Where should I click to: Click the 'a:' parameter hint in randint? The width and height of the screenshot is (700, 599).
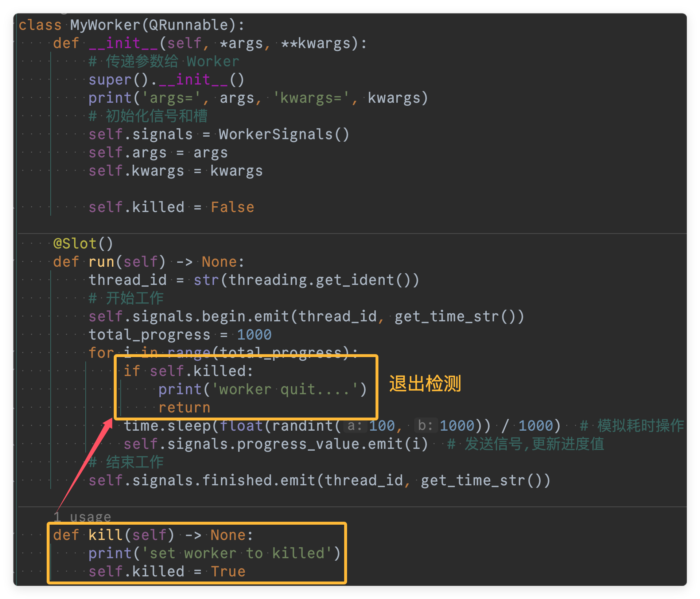[x=355, y=426]
